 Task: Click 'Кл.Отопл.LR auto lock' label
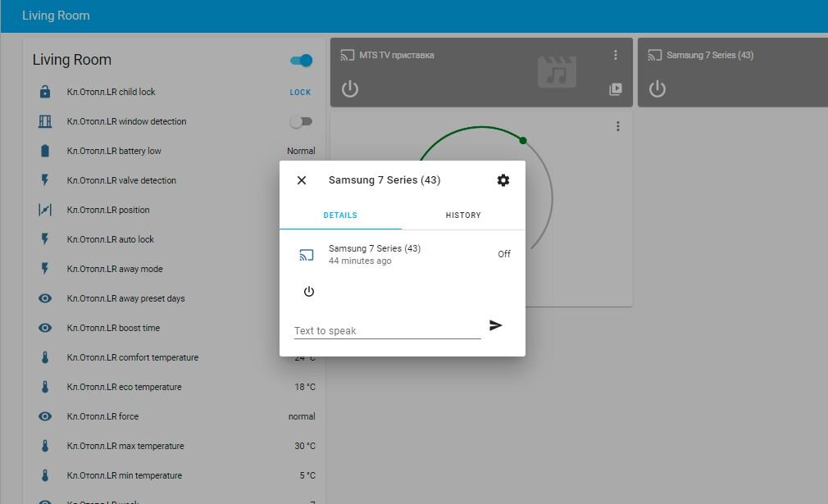[111, 239]
